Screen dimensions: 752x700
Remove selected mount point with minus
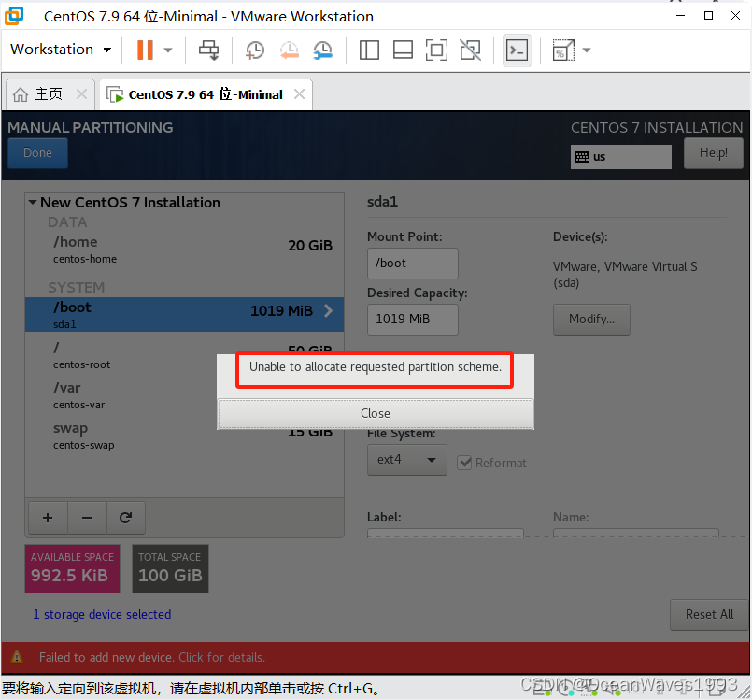tap(87, 518)
